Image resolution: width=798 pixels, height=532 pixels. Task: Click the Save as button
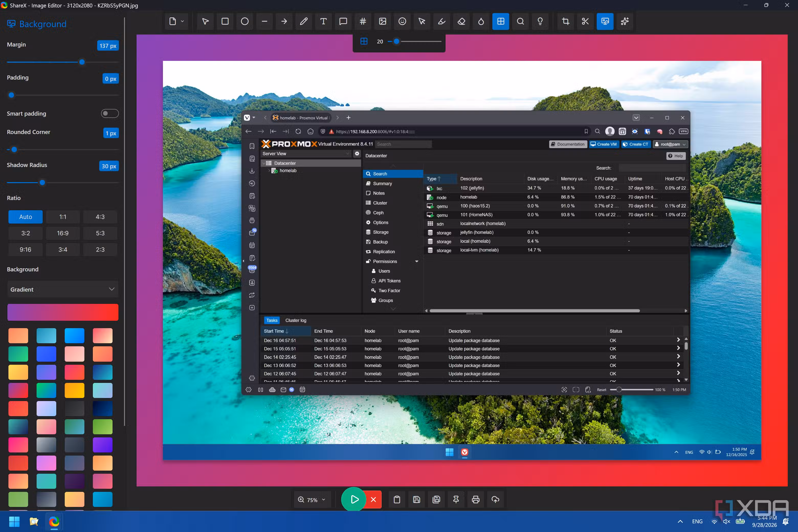(436, 500)
